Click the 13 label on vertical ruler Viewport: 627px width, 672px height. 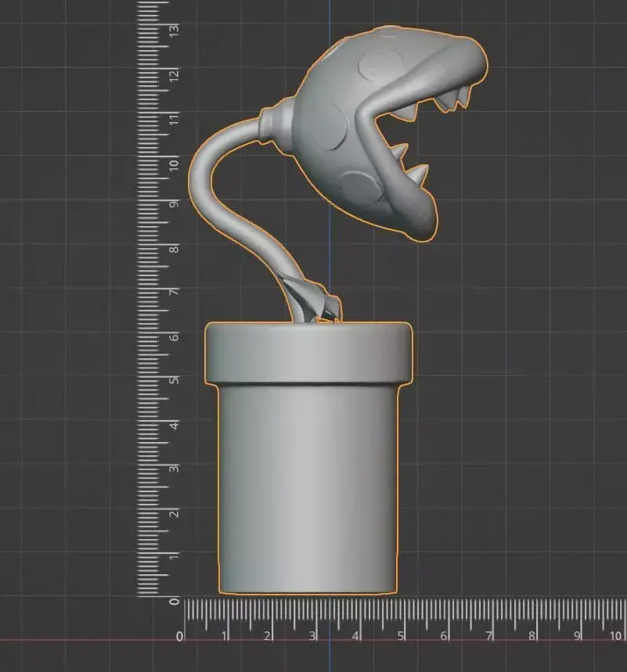[174, 31]
